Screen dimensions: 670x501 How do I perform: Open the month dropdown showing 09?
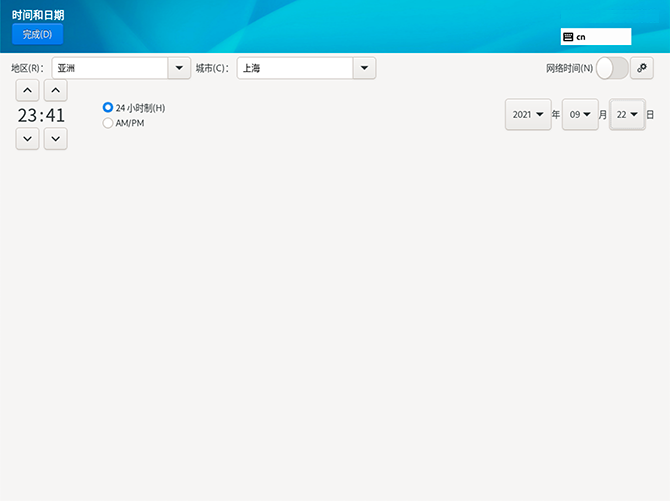580,115
